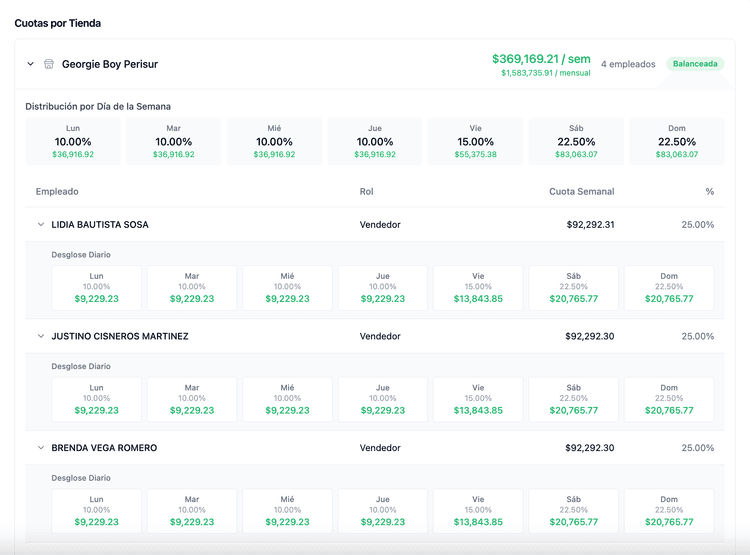
Task: Click Brenda Vega Romero's Dom breakdown card
Action: (x=669, y=510)
